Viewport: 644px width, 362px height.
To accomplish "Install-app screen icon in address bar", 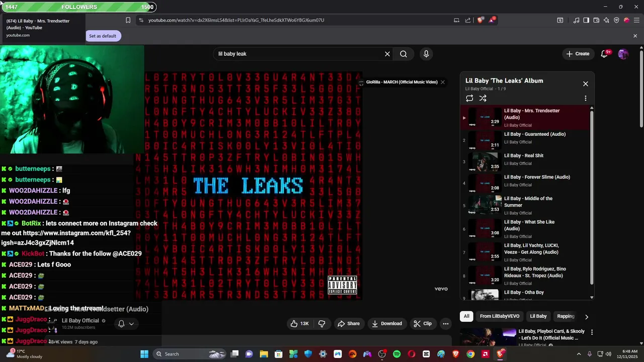I will click(456, 20).
